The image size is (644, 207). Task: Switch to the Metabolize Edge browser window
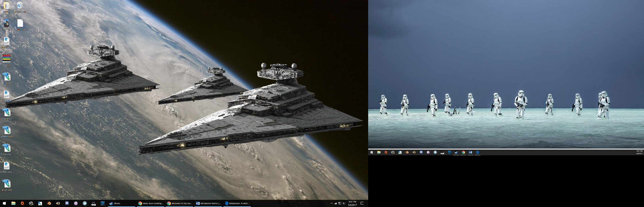[237, 203]
